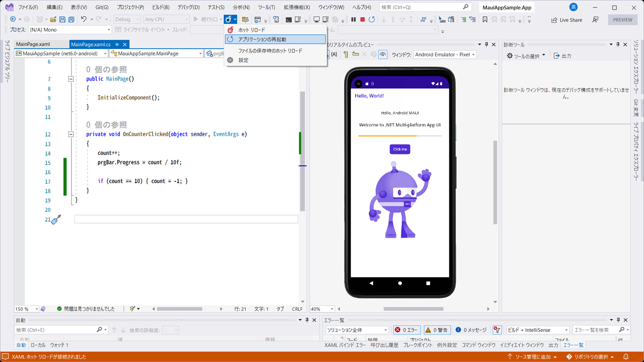This screenshot has height=362, width=644.
Task: Open the MauiAppSample (net6.0-android) project dropdown
Action: click(x=61, y=53)
